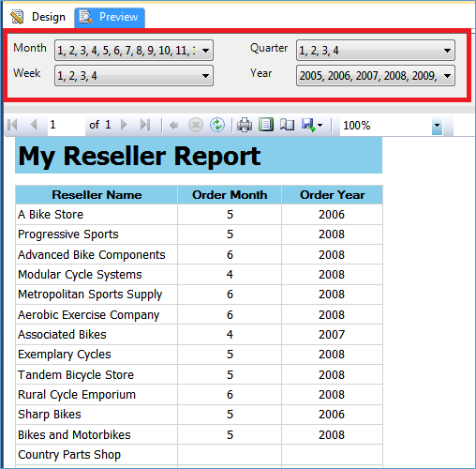Open page setup
476x469 pixels.
(x=287, y=125)
